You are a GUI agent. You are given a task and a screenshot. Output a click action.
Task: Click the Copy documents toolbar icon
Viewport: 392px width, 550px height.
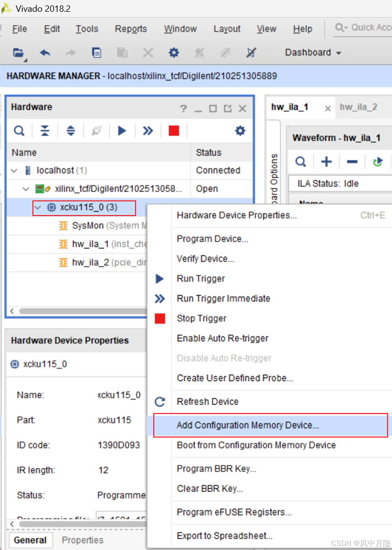pos(96,53)
